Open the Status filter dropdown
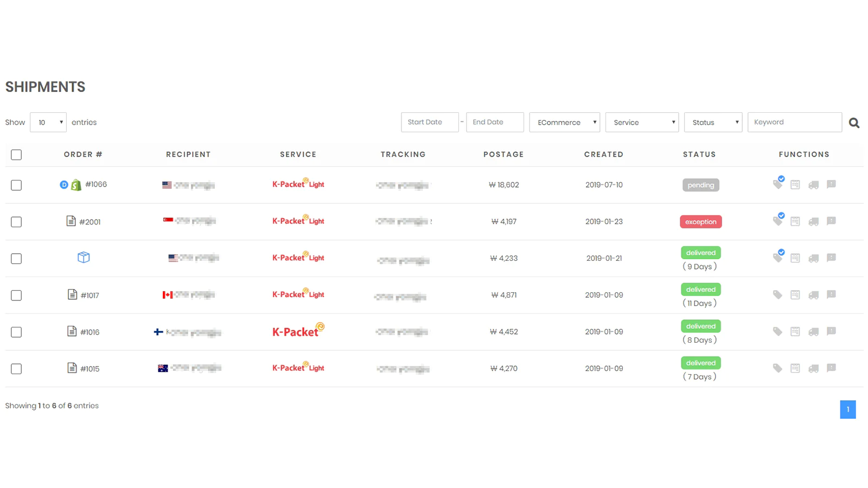868x488 pixels. coord(713,123)
